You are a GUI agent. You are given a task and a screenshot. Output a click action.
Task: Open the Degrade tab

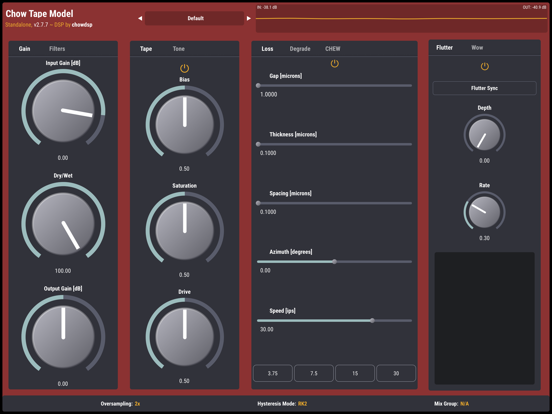pos(300,49)
